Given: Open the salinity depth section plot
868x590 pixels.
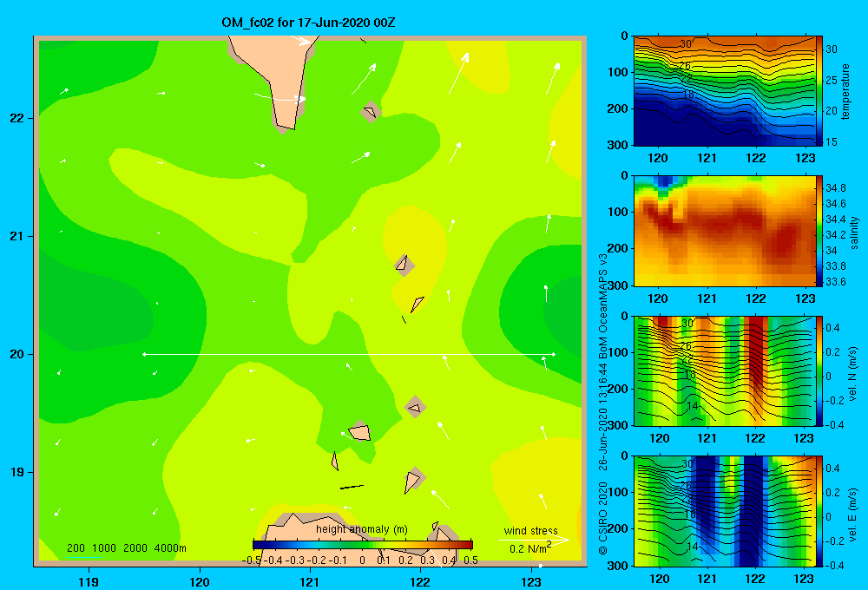Looking at the screenshot, I should click(725, 231).
